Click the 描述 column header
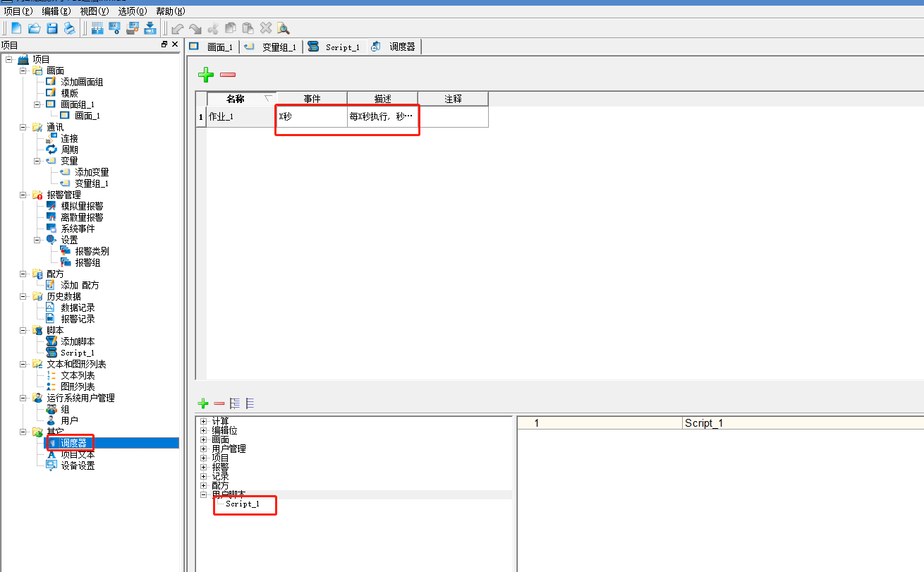 (x=382, y=99)
